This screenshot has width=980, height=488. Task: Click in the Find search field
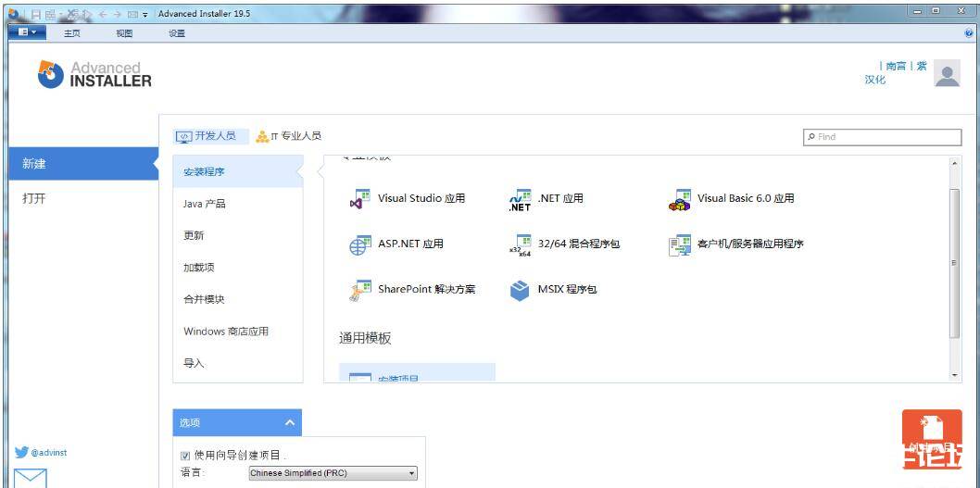tap(883, 137)
